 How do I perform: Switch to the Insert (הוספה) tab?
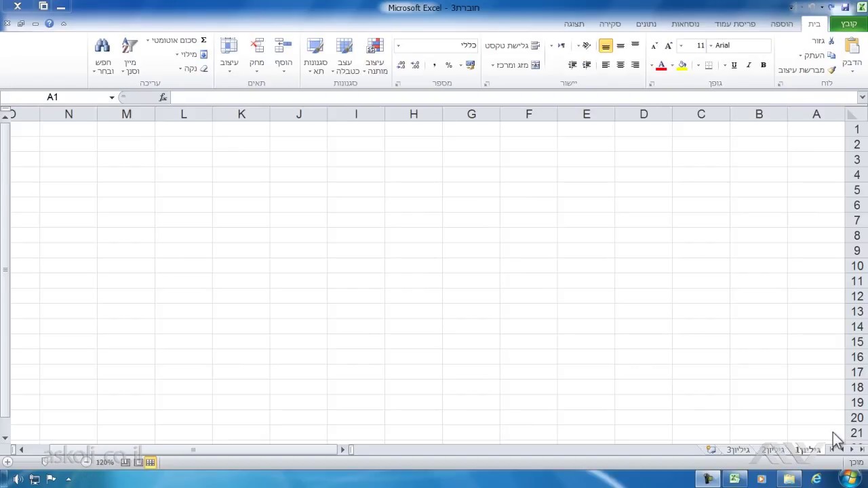click(782, 24)
